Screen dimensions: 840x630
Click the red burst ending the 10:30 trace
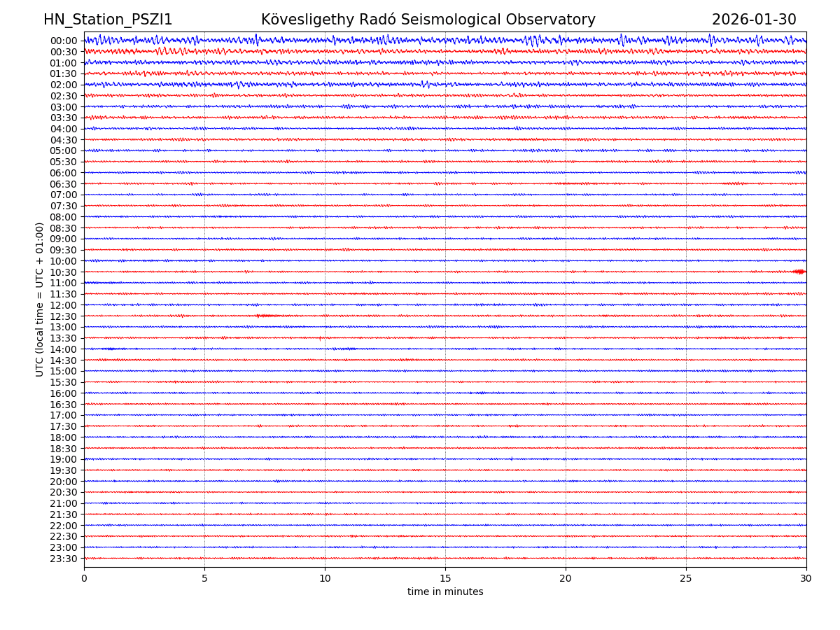[x=799, y=272]
